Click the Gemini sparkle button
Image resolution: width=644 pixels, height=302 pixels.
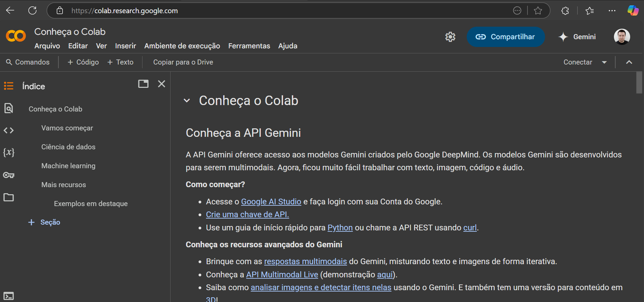pyautogui.click(x=577, y=37)
